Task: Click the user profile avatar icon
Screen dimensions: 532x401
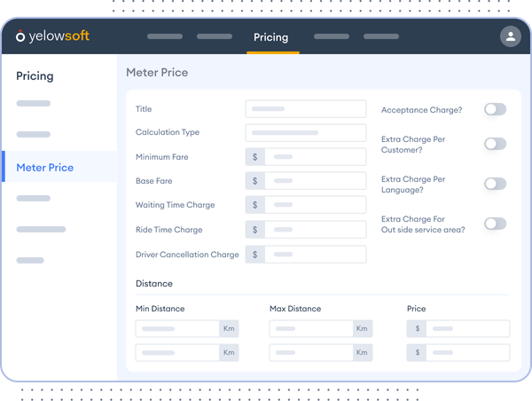Action: tap(510, 36)
